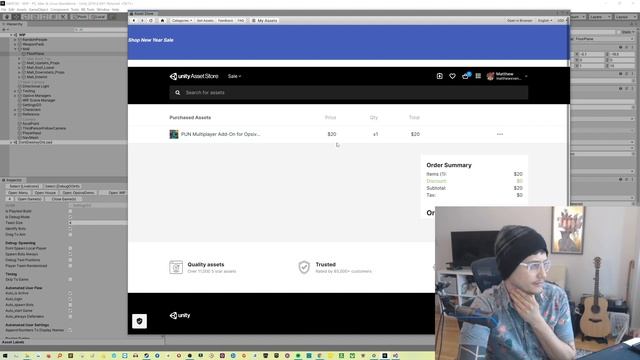Click the Open House button
640x360 pixels.
[x=45, y=193]
